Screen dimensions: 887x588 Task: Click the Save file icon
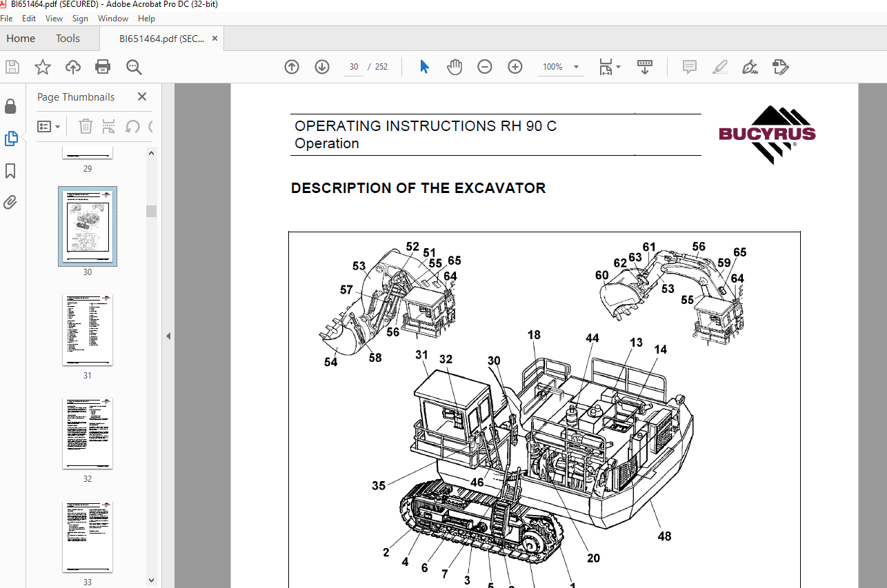click(x=12, y=67)
